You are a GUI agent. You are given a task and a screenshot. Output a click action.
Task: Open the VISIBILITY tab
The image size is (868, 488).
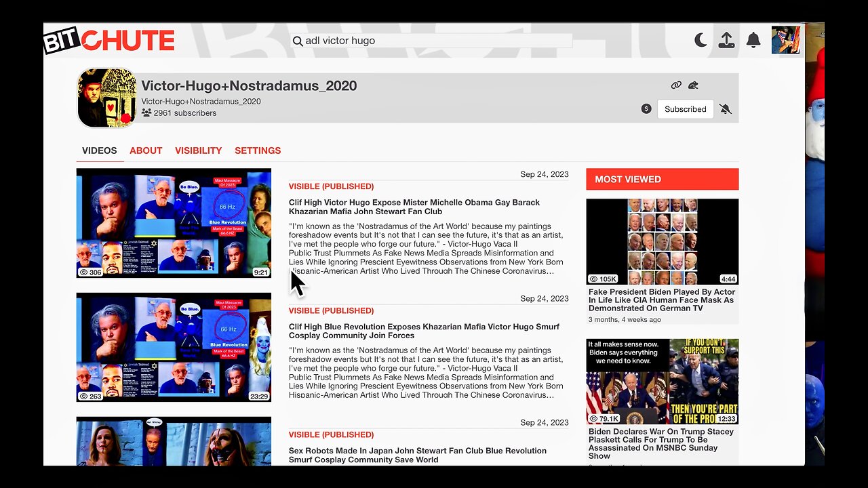[198, 150]
